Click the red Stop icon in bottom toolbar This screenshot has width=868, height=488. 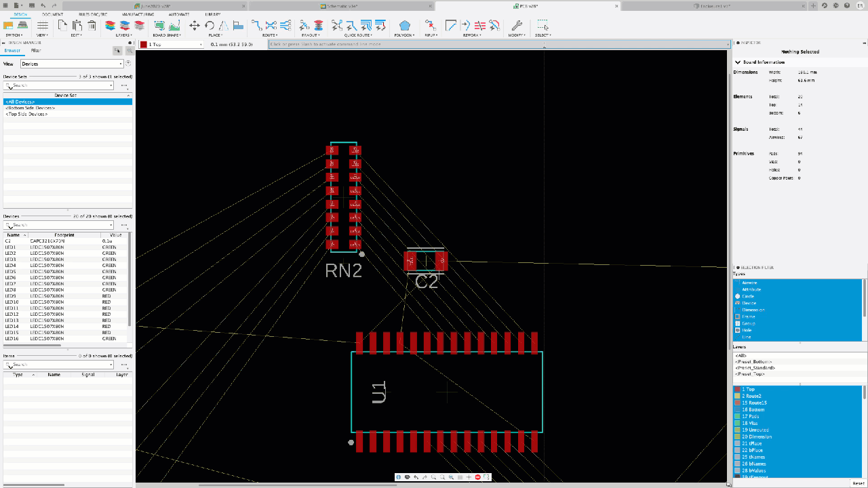click(478, 477)
